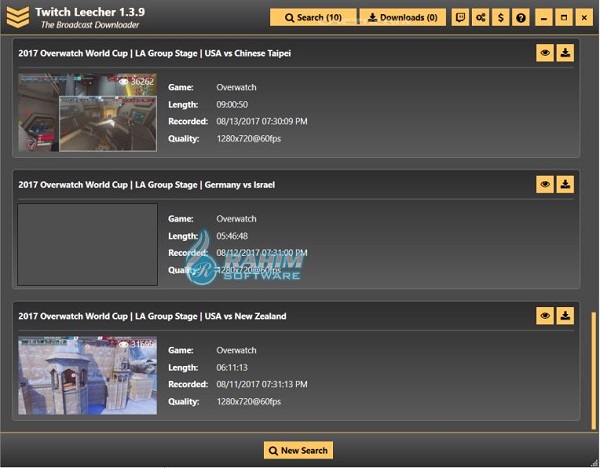Download the Germany vs Israel video
The height and width of the screenshot is (468, 600).
pos(565,184)
